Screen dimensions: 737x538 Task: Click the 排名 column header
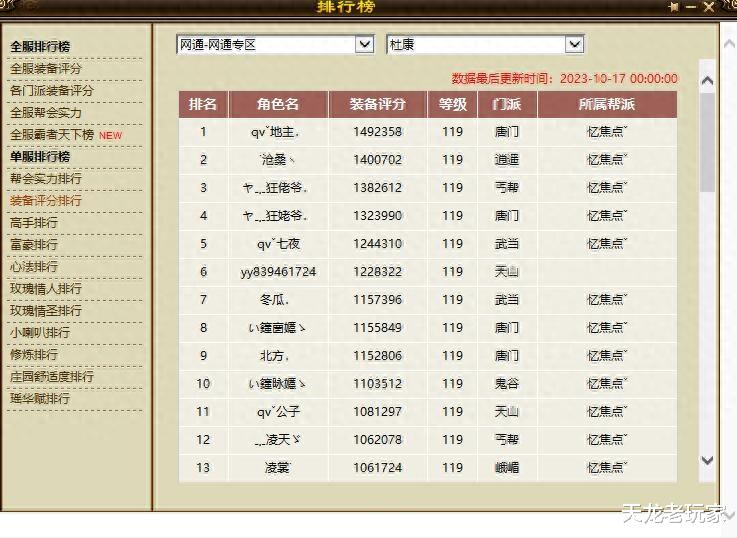tap(203, 104)
